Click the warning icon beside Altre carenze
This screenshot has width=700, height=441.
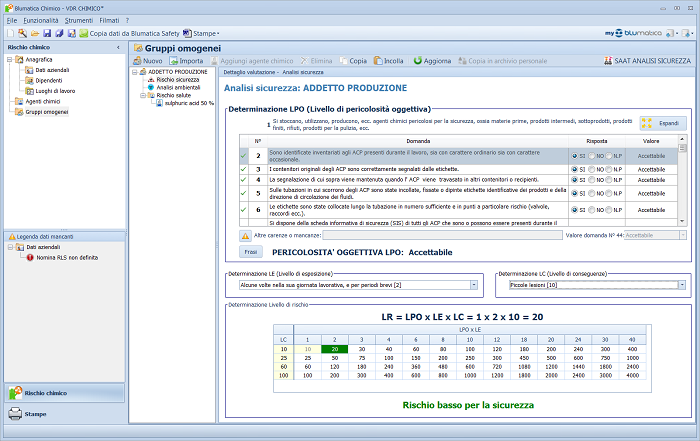pyautogui.click(x=246, y=234)
